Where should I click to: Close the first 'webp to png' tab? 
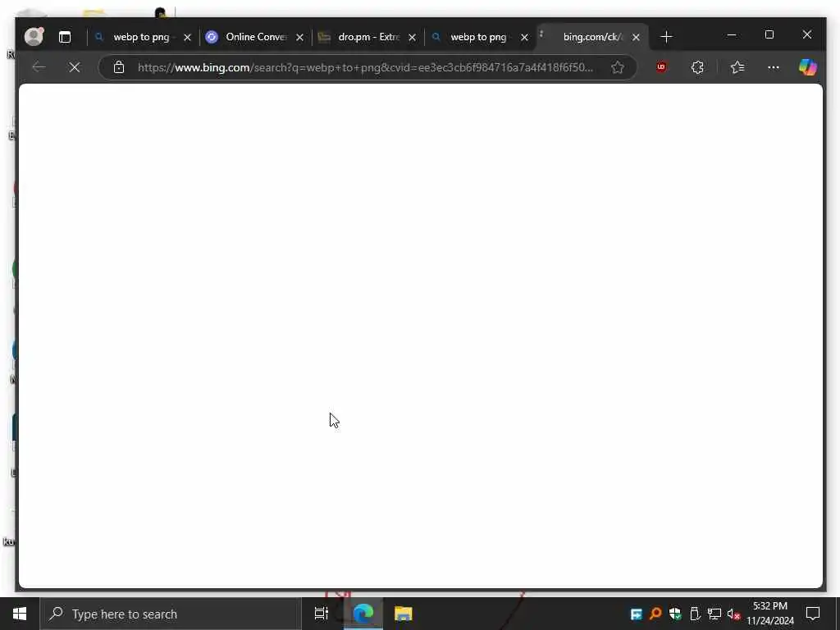pos(188,37)
